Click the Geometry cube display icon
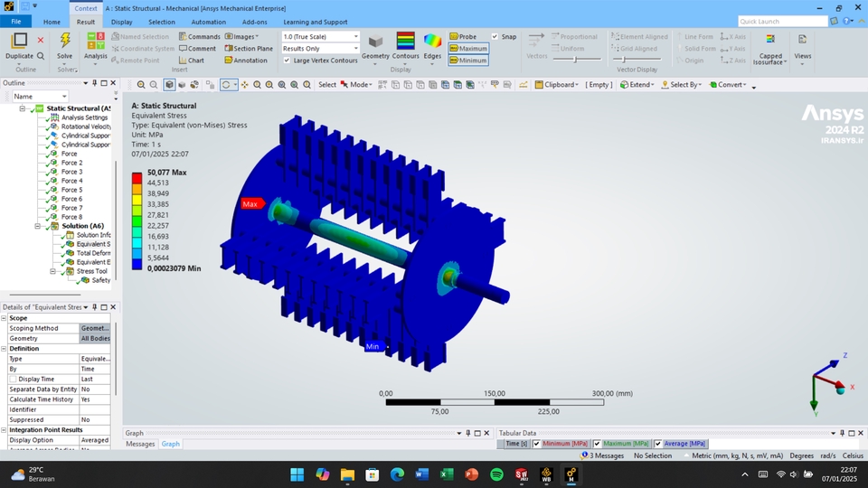 (x=376, y=42)
